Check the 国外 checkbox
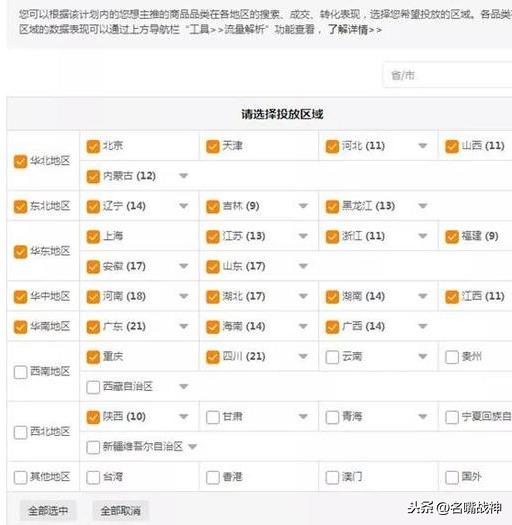 tap(452, 477)
